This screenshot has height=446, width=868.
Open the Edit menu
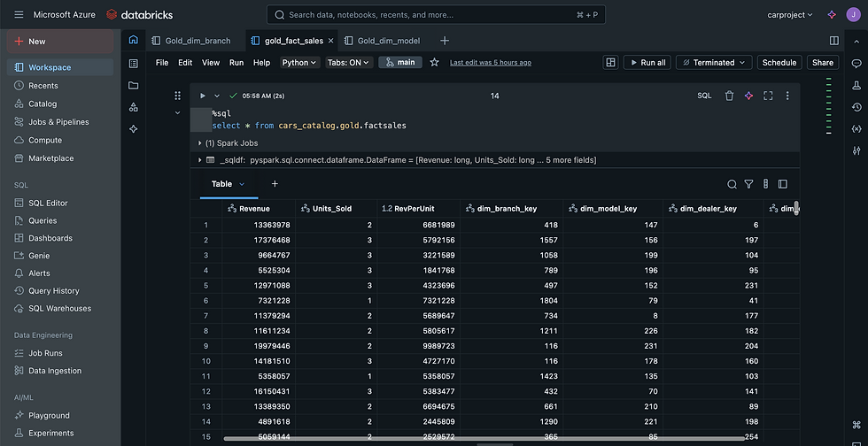tap(185, 63)
